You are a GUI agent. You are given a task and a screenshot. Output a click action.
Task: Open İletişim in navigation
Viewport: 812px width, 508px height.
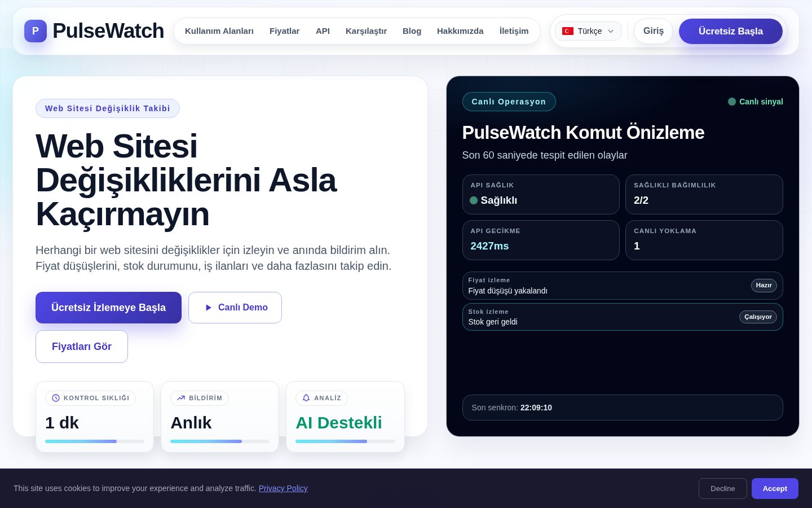tap(514, 31)
